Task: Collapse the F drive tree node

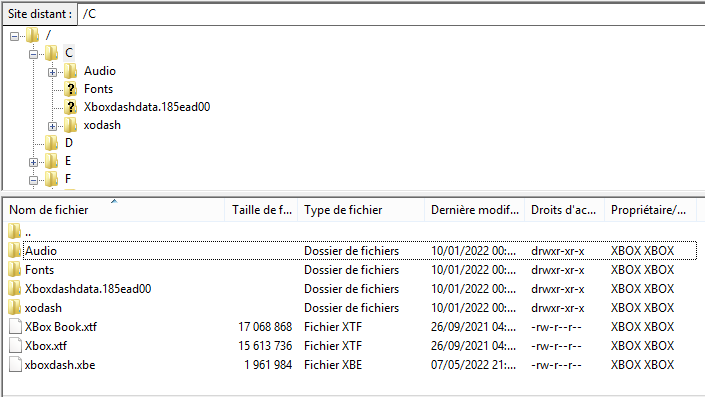Action: 33,180
